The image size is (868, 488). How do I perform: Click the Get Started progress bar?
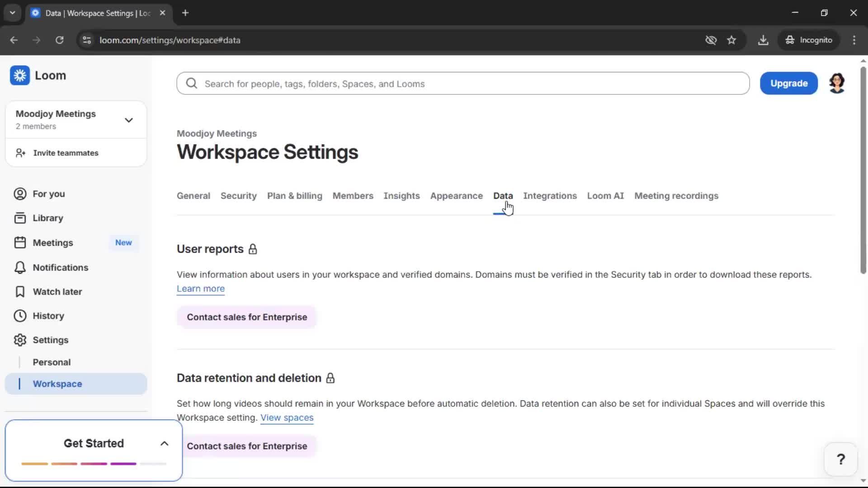tap(94, 464)
